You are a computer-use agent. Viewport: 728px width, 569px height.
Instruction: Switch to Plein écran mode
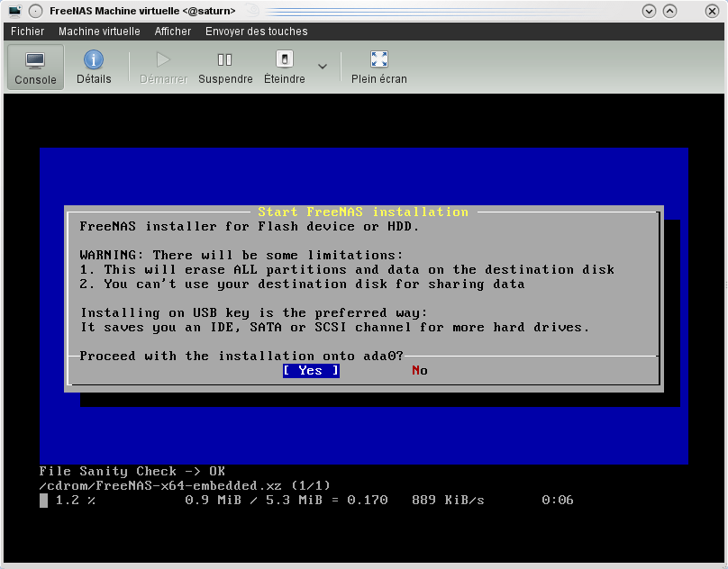[x=378, y=68]
